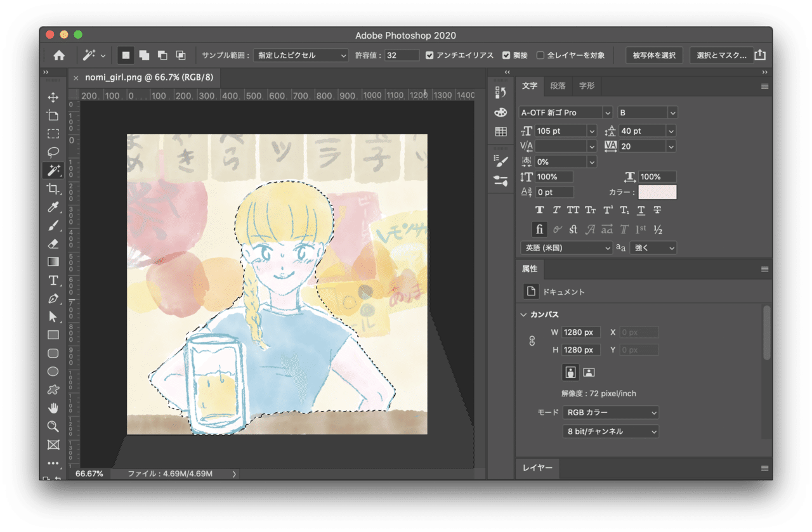This screenshot has height=532, width=812.
Task: Toggle standard ligatures fi button
Action: click(540, 229)
